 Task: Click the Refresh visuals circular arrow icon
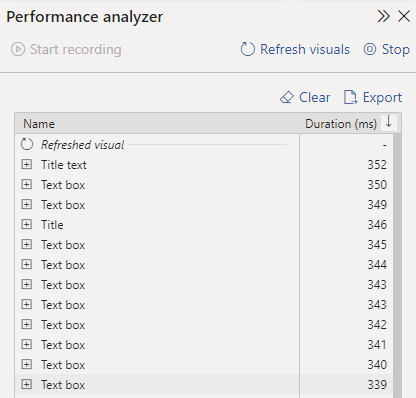click(247, 49)
